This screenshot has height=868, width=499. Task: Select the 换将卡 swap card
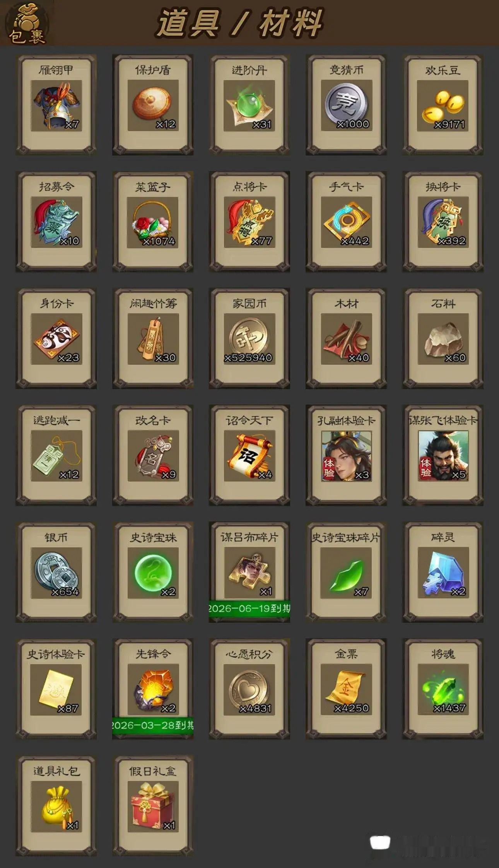pos(443,222)
